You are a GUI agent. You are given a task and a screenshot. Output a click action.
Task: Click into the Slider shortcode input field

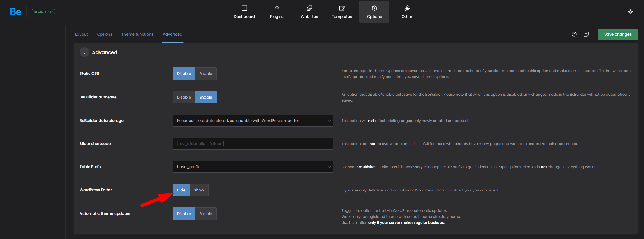(253, 144)
